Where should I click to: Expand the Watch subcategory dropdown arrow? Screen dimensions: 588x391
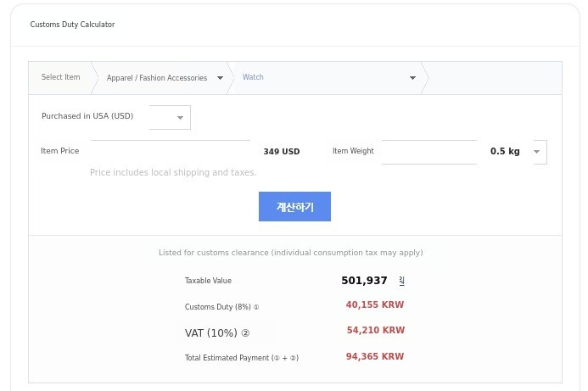(412, 78)
